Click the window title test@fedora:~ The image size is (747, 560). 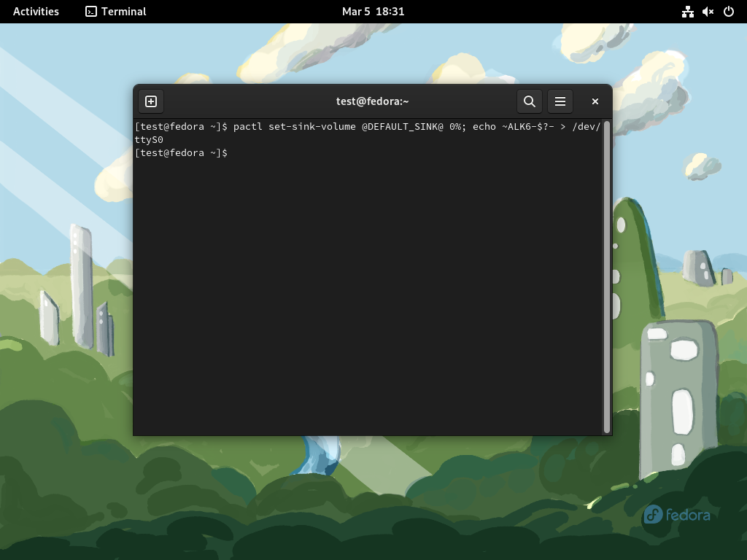pyautogui.click(x=373, y=101)
